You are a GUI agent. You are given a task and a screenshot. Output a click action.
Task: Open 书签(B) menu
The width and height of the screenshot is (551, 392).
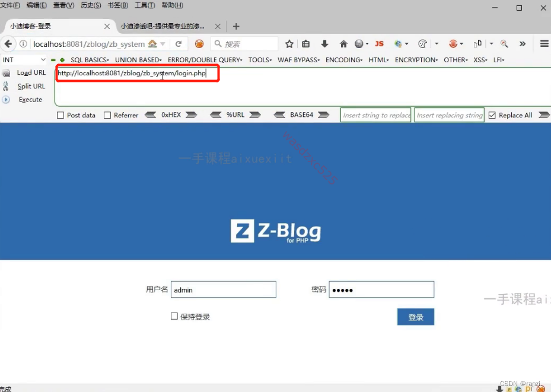click(x=117, y=5)
